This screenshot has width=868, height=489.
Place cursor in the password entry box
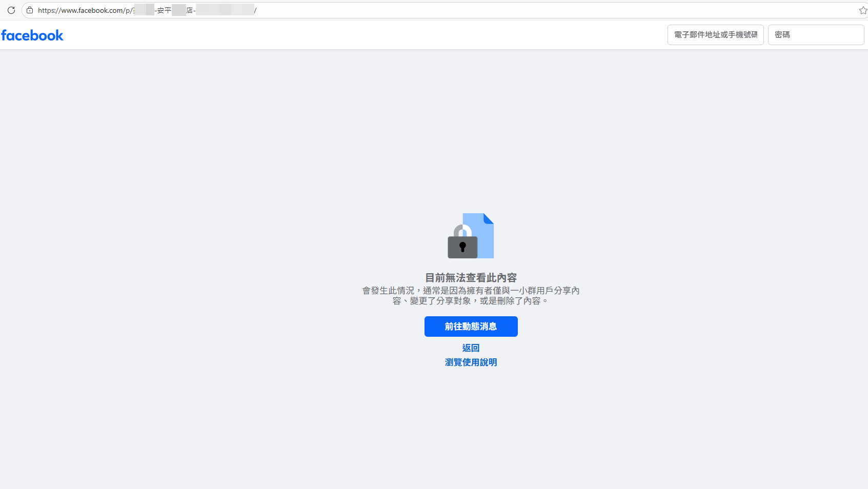(x=816, y=35)
